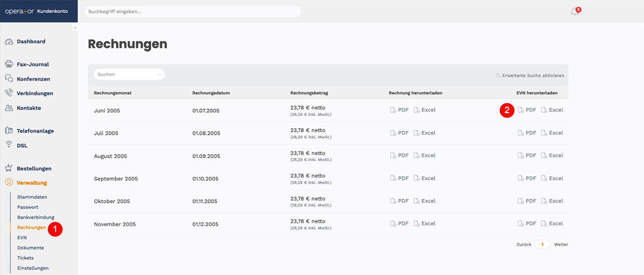Open Tickets in Verwaltung submenu
The width and height of the screenshot is (644, 275).
point(26,258)
